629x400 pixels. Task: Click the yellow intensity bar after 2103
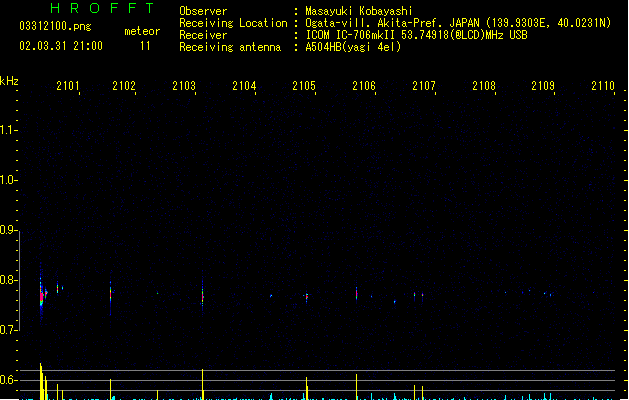(x=203, y=384)
